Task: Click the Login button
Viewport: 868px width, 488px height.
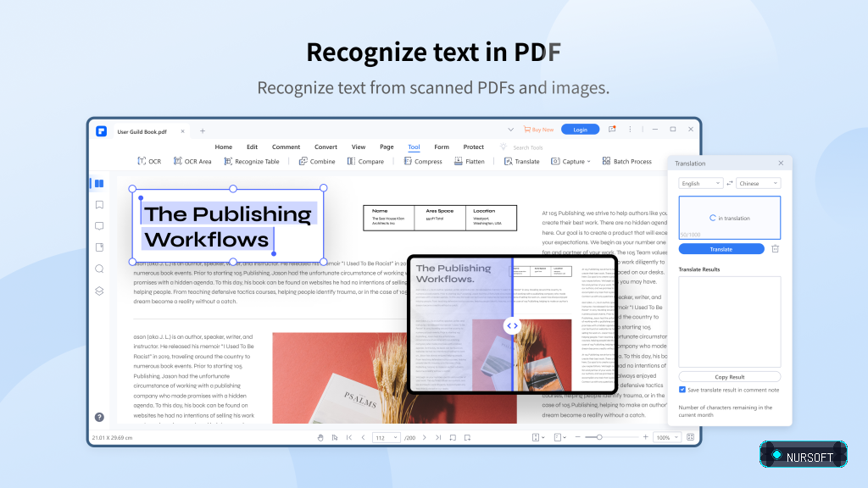Action: (580, 130)
